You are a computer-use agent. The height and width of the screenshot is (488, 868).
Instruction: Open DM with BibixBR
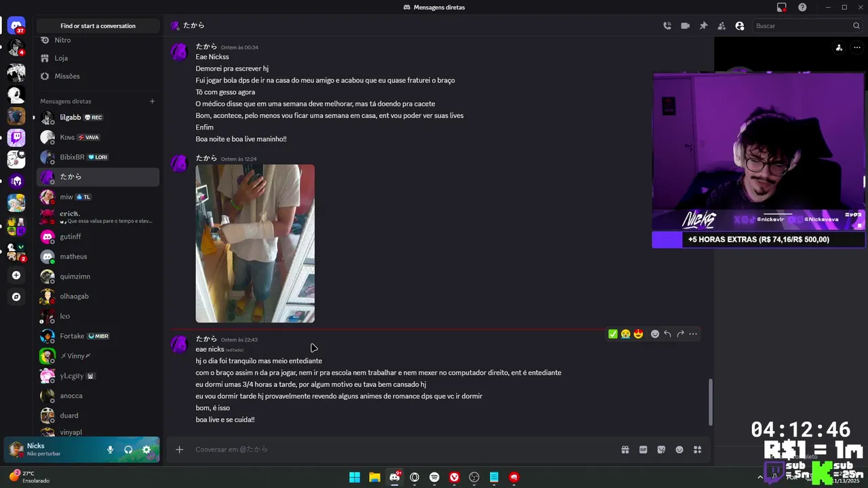point(98,157)
